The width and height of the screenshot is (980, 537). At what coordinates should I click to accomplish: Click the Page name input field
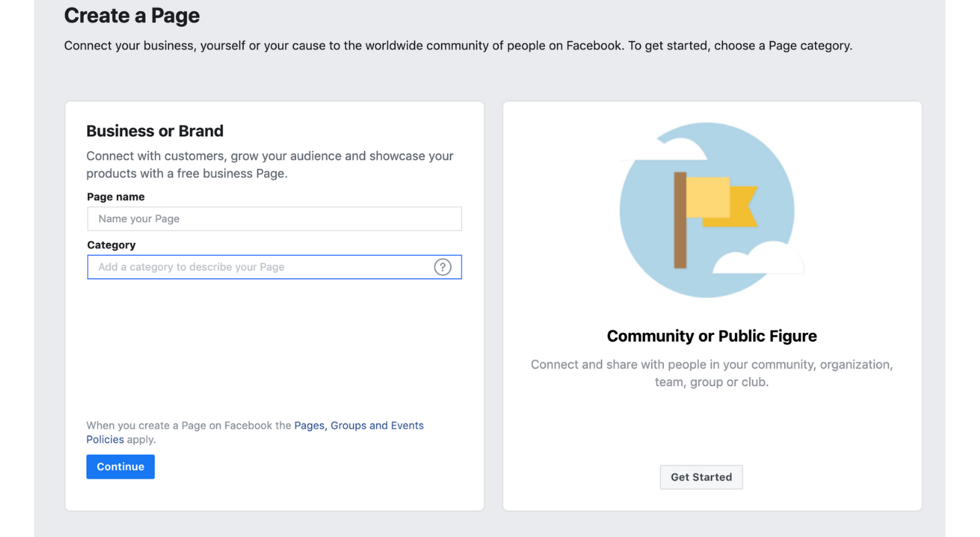tap(275, 219)
